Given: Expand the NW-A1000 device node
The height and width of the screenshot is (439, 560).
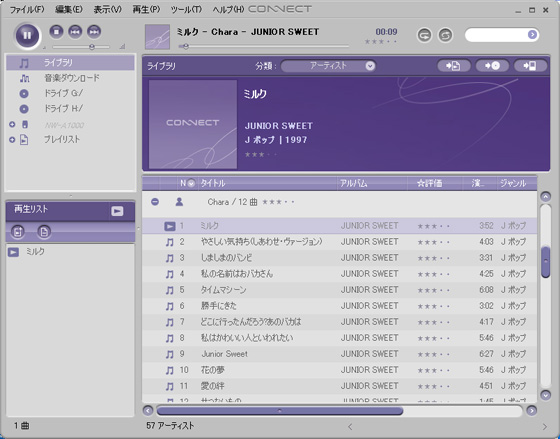Looking at the screenshot, I should [12, 124].
